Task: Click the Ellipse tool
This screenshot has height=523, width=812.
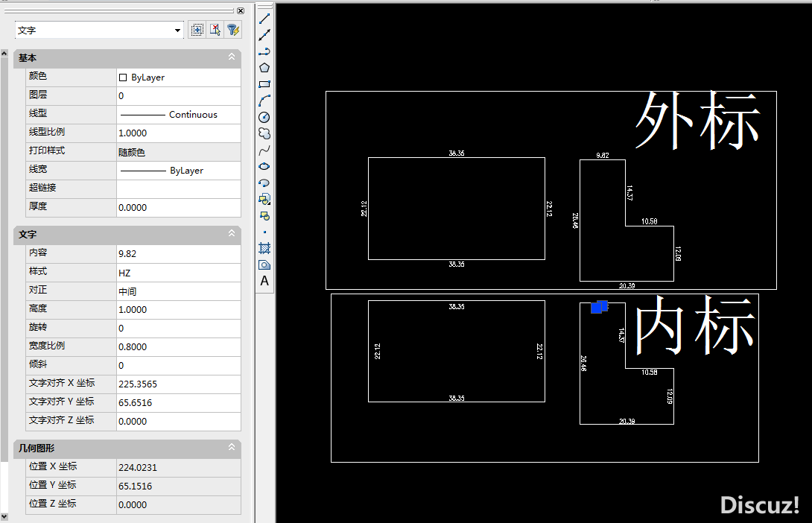Action: click(x=264, y=166)
